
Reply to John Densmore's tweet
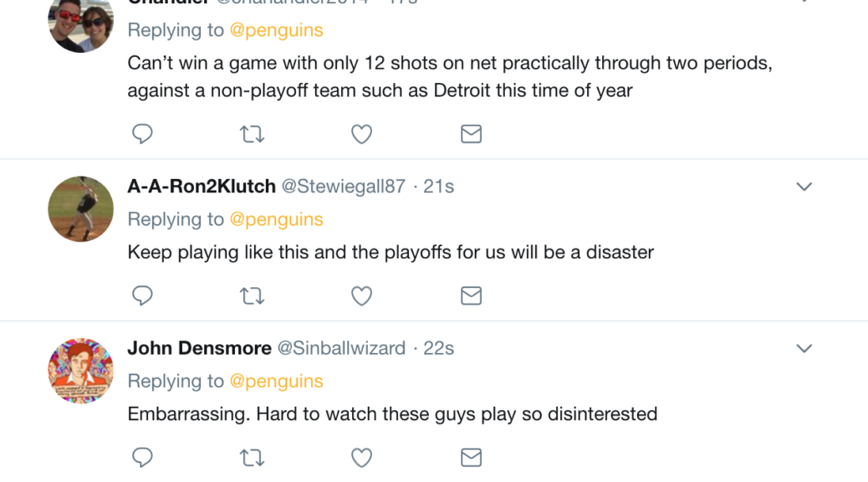143,457
